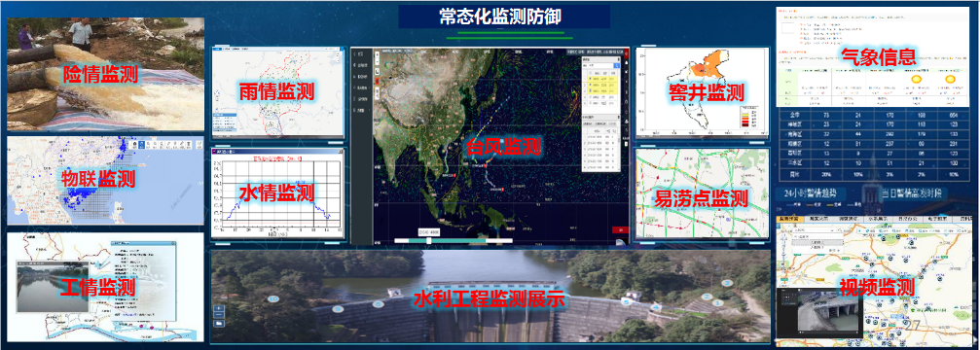Adjust the typhoon timeline slider handle
This screenshot has height=350, width=980.
[x=429, y=241]
